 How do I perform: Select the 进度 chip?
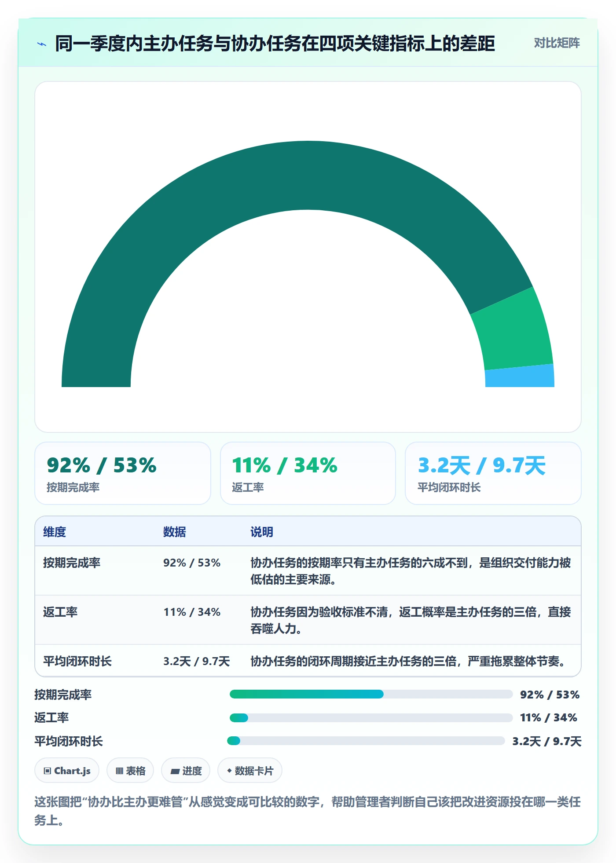point(186,771)
